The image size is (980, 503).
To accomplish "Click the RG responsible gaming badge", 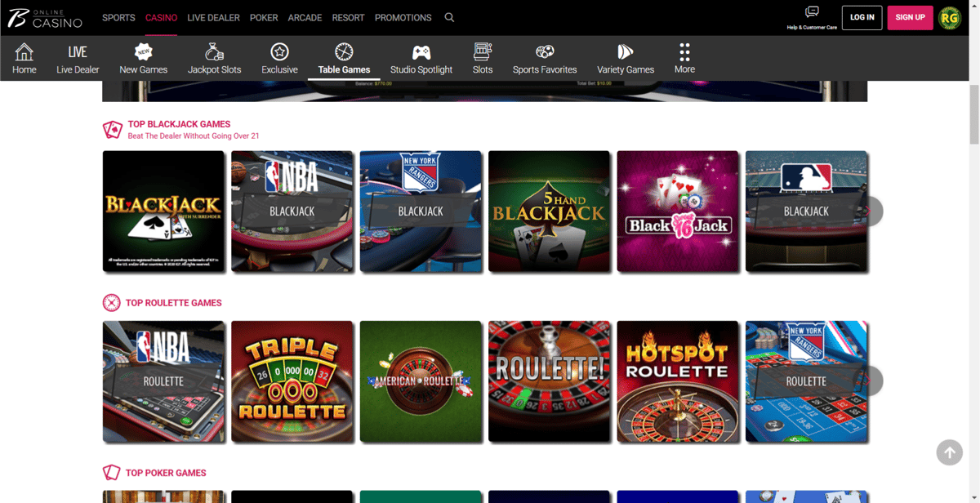I will coord(950,17).
